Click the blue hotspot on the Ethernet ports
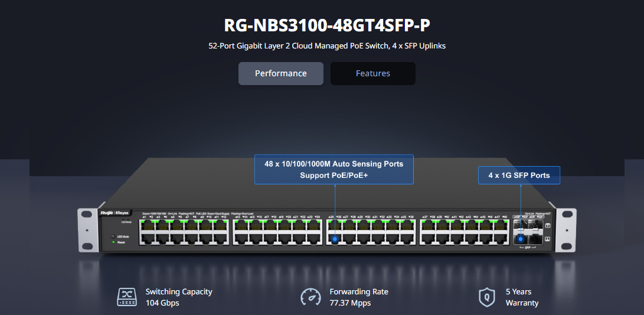Viewport: 644px width, 315px height. pos(335,239)
